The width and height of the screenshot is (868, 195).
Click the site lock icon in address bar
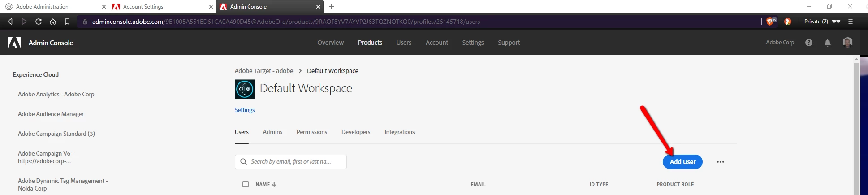pos(85,22)
